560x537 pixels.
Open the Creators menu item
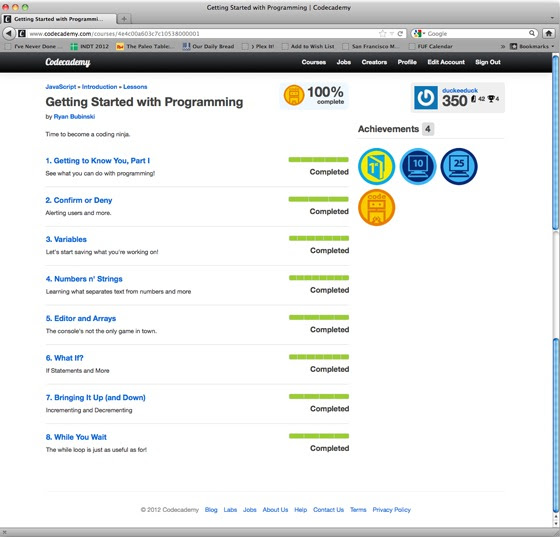tap(374, 62)
